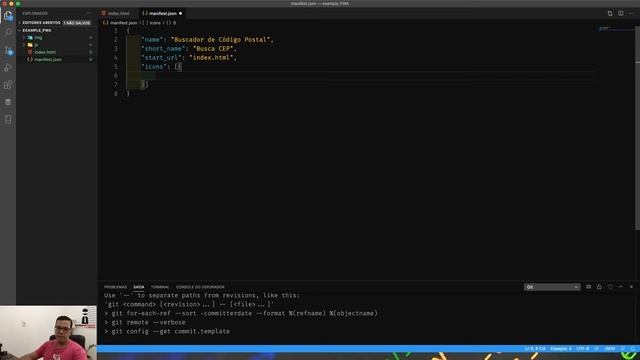The image size is (640, 360).
Task: Open the Extensions view icon
Action: pos(8,84)
